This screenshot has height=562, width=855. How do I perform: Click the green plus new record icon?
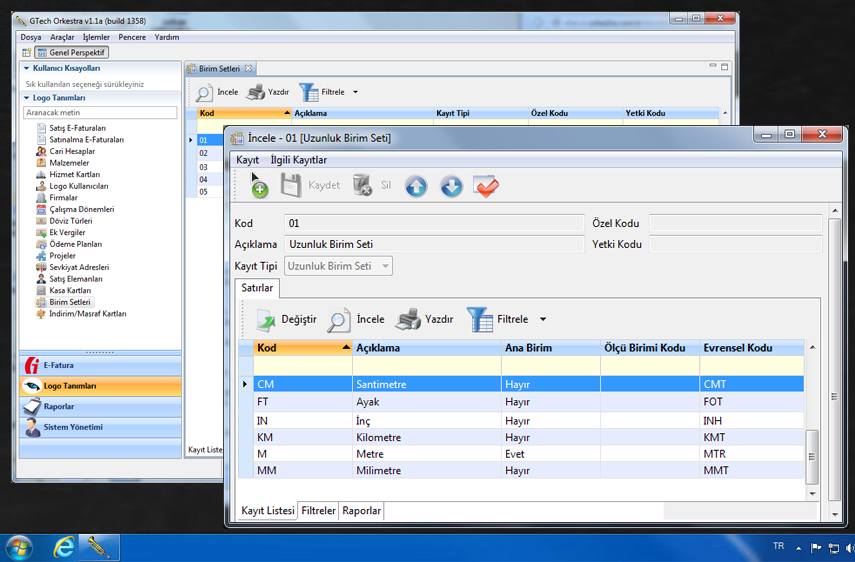[258, 186]
